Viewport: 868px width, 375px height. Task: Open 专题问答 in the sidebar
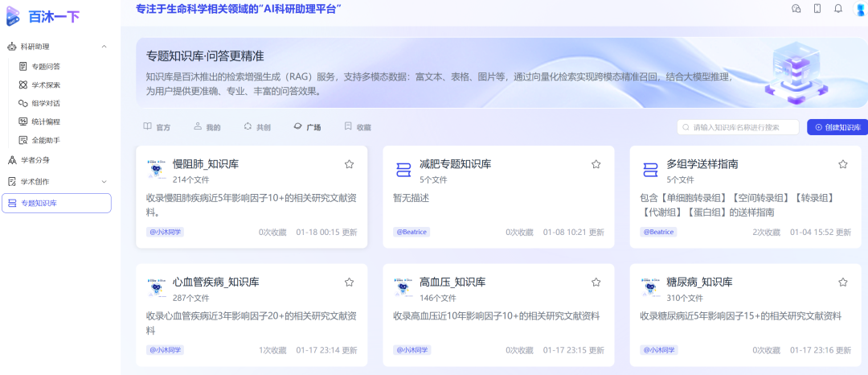pyautogui.click(x=40, y=67)
